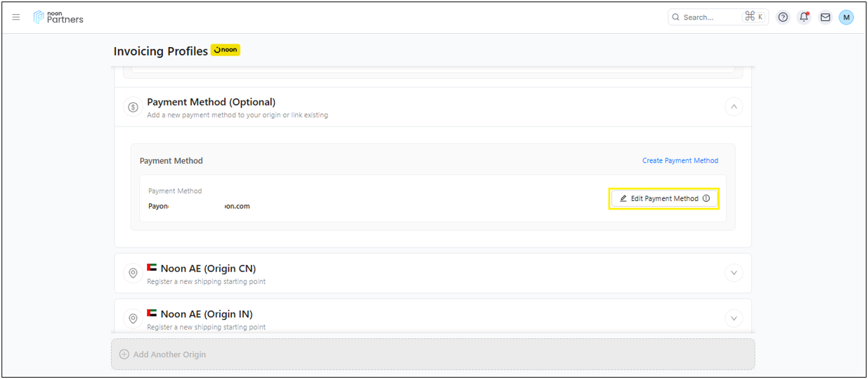Screen dimensions: 868x379
Task: Click the Noon AE (Origin CN) title
Action: [x=208, y=269]
